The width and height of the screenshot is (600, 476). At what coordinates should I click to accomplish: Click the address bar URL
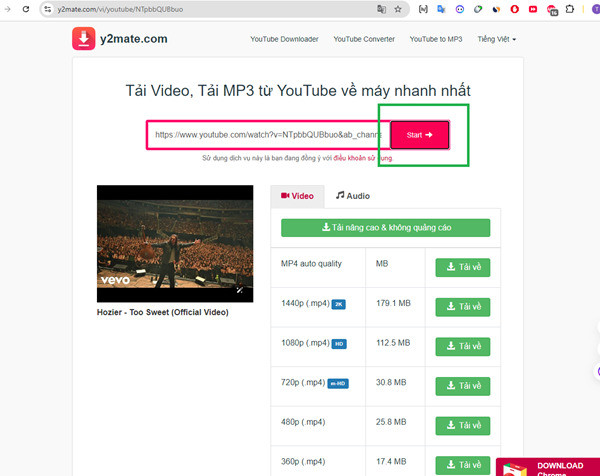point(120,9)
